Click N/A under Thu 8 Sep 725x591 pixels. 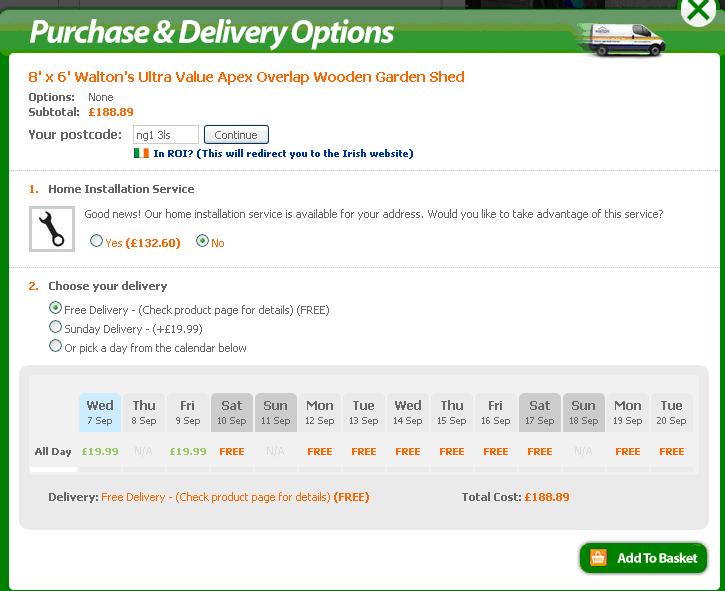(x=143, y=451)
